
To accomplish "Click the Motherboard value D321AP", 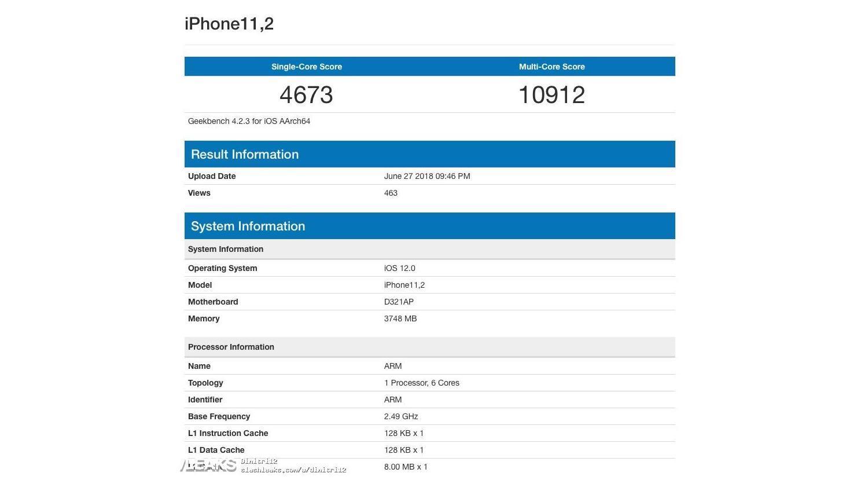I will coord(399,302).
